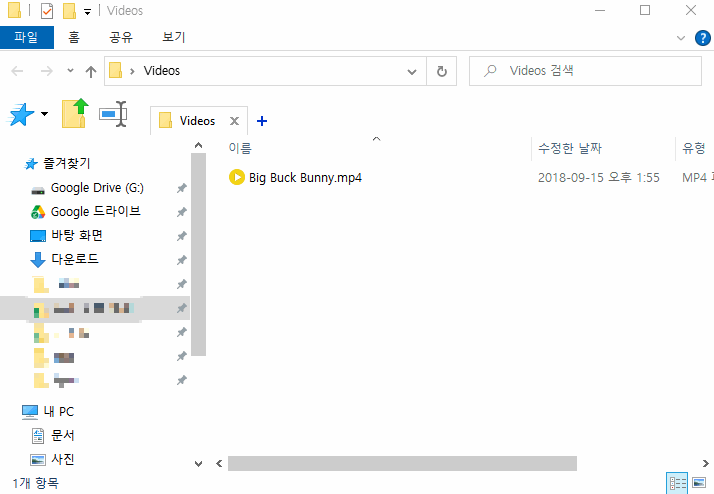Go back with the left arrow
The image size is (714, 494).
pos(17,71)
